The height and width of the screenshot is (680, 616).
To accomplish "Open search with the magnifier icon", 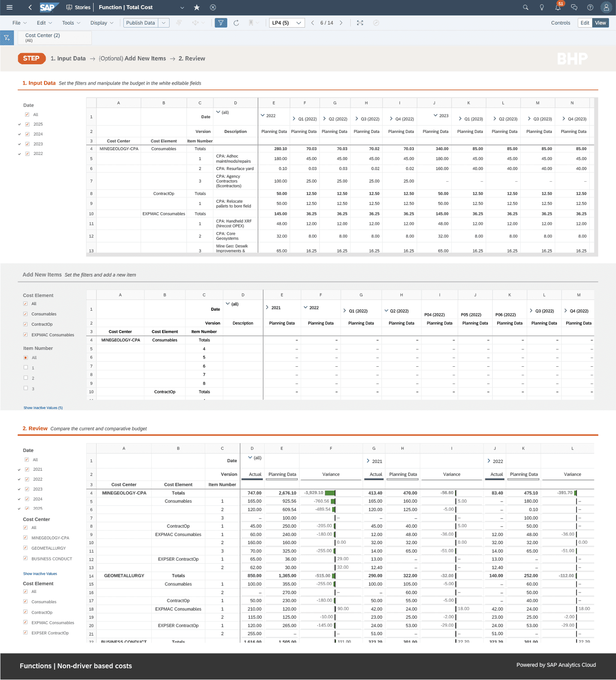I will pos(525,7).
